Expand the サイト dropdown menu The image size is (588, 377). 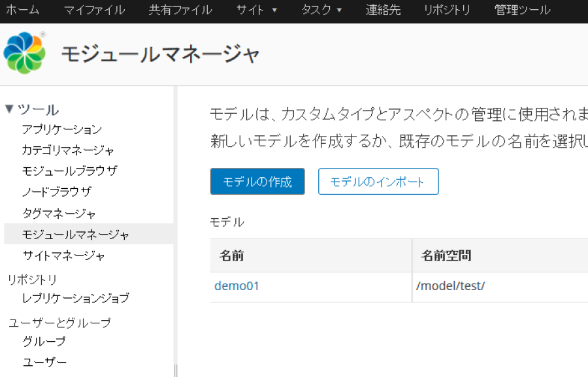click(257, 10)
